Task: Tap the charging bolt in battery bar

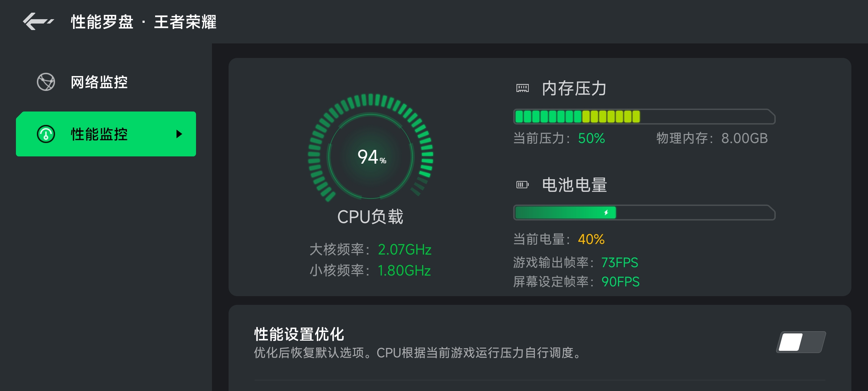Action: point(606,213)
